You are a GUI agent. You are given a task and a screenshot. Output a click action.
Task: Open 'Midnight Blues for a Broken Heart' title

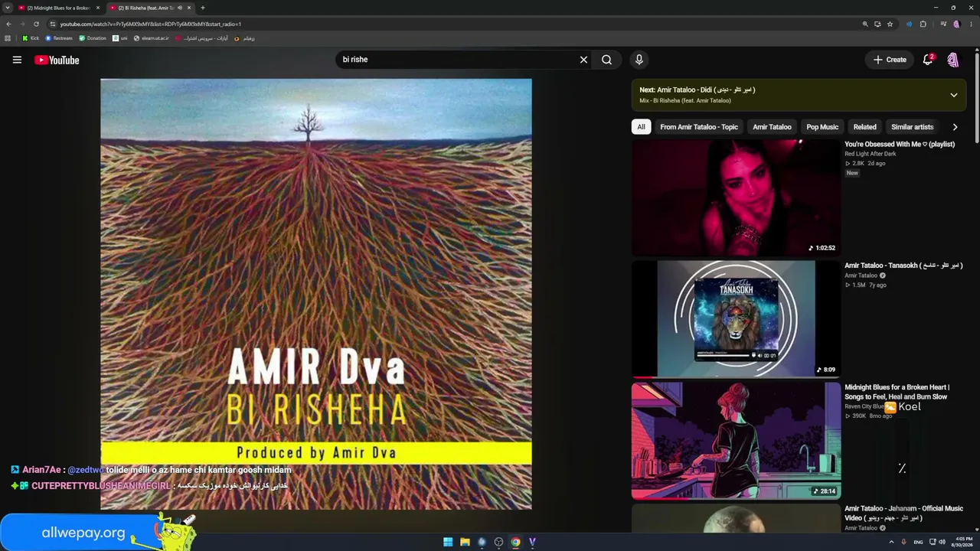click(897, 392)
